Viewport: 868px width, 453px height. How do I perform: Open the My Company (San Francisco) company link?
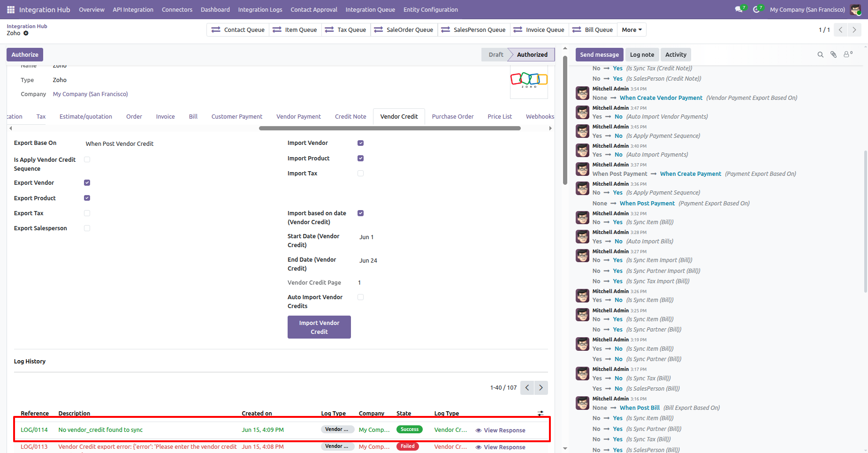click(90, 94)
